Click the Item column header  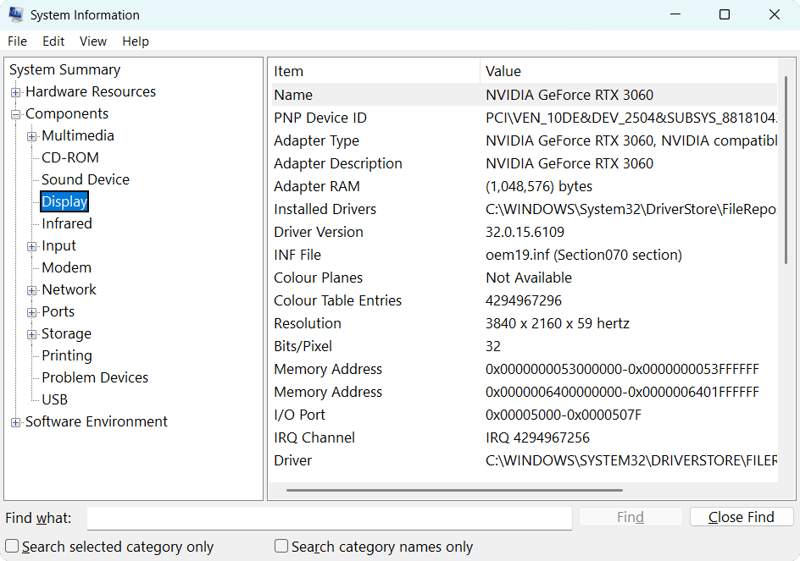click(376, 71)
